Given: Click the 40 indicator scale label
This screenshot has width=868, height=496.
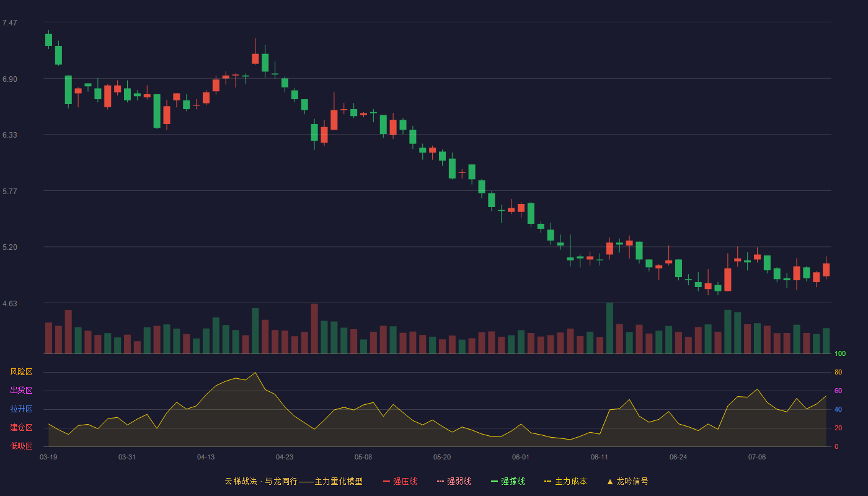Looking at the screenshot, I should pos(838,410).
